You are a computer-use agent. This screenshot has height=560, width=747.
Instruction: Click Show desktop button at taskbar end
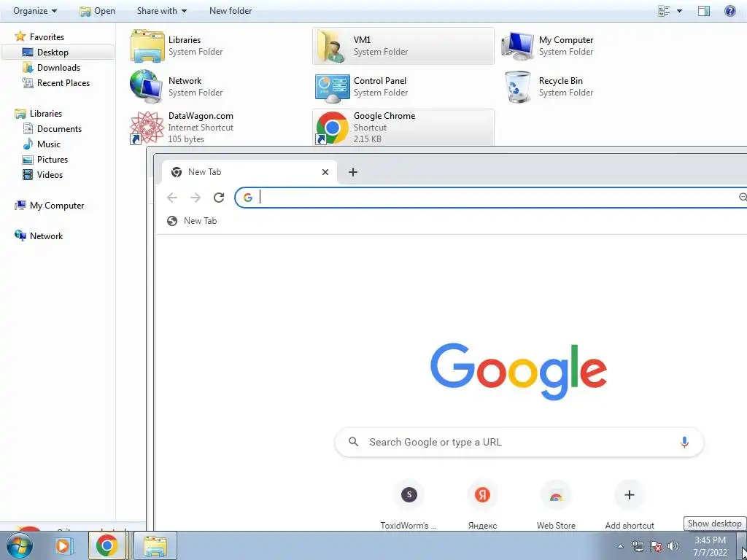point(742,545)
